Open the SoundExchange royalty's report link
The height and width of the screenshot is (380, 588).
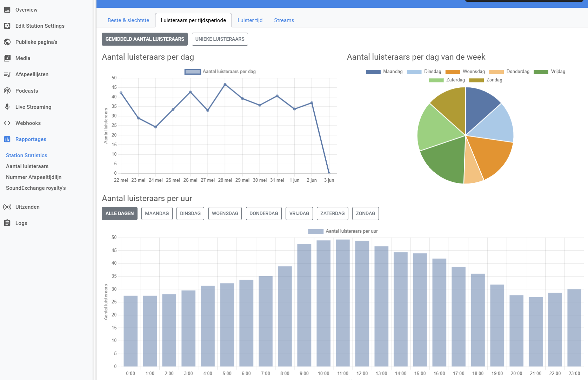pyautogui.click(x=36, y=188)
